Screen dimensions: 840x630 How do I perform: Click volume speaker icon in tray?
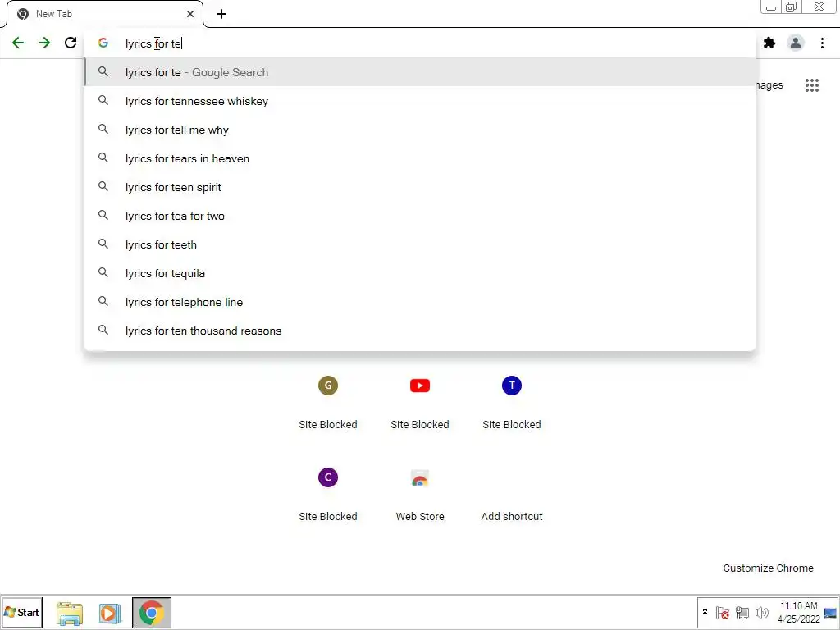tap(761, 612)
